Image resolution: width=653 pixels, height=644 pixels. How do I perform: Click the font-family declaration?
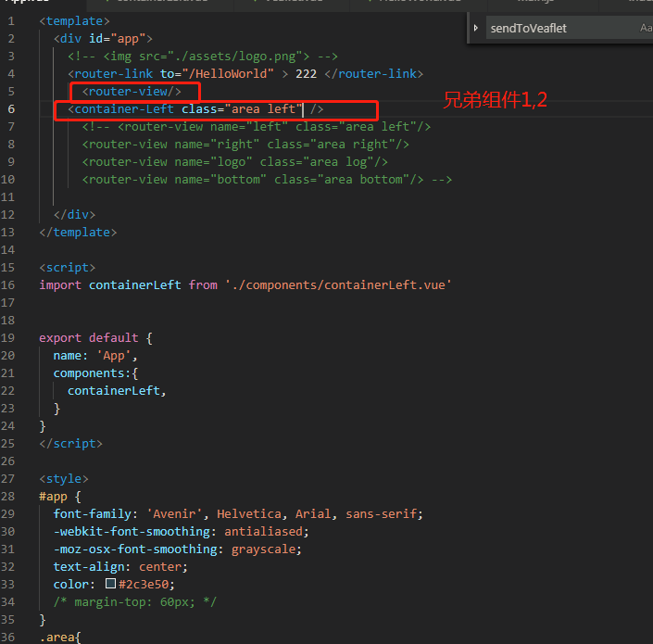coord(238,514)
